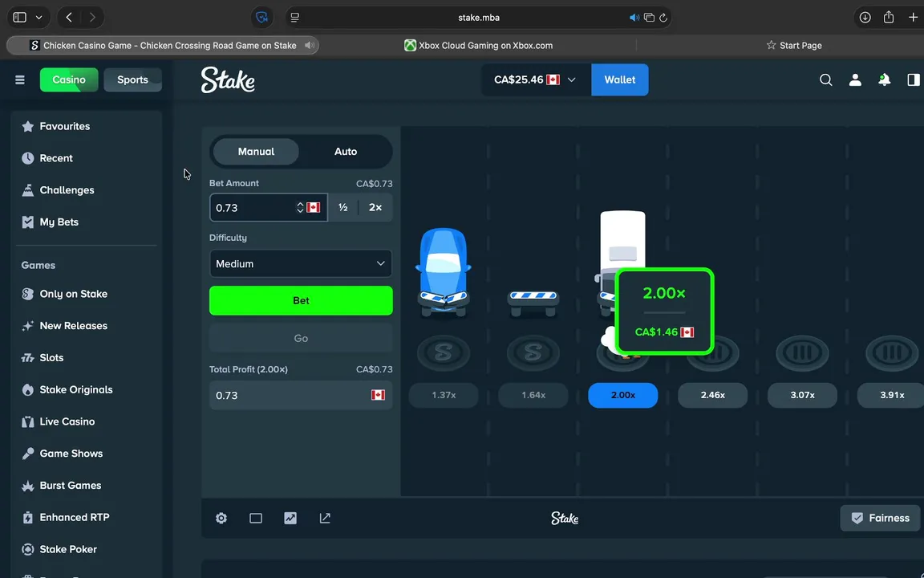Click the 1.64x multiplier tile
924x578 pixels.
(x=533, y=395)
